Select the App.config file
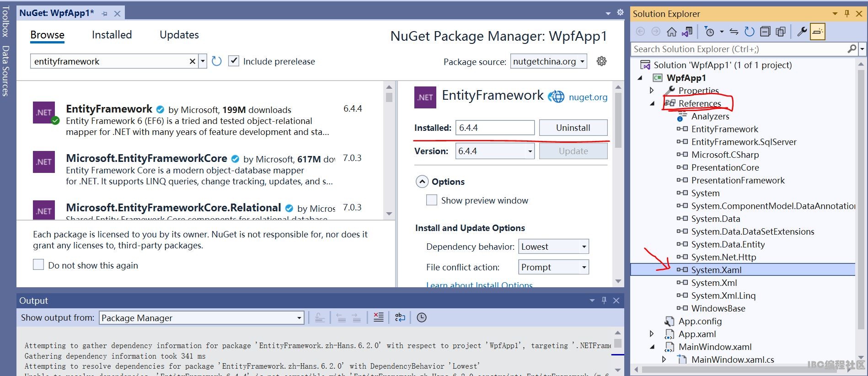Screen dimensions: 868x376 (700, 321)
